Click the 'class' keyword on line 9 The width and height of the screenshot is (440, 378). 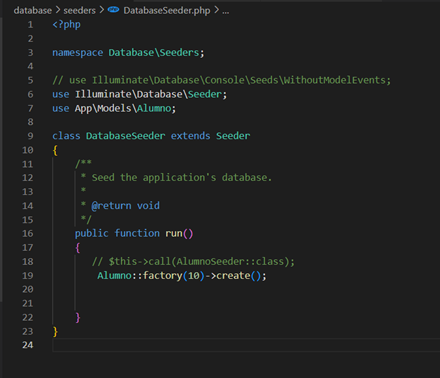click(x=66, y=136)
